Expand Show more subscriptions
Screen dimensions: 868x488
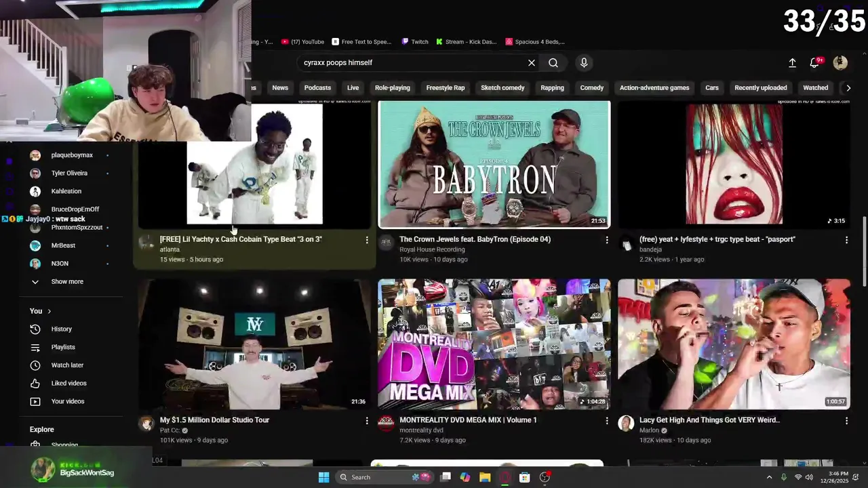pyautogui.click(x=68, y=281)
